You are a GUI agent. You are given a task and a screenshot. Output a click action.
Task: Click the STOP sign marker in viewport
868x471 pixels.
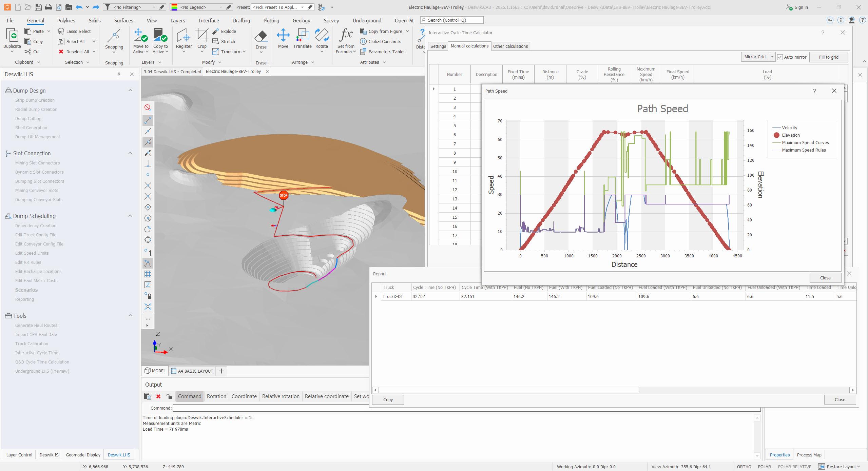point(284,195)
